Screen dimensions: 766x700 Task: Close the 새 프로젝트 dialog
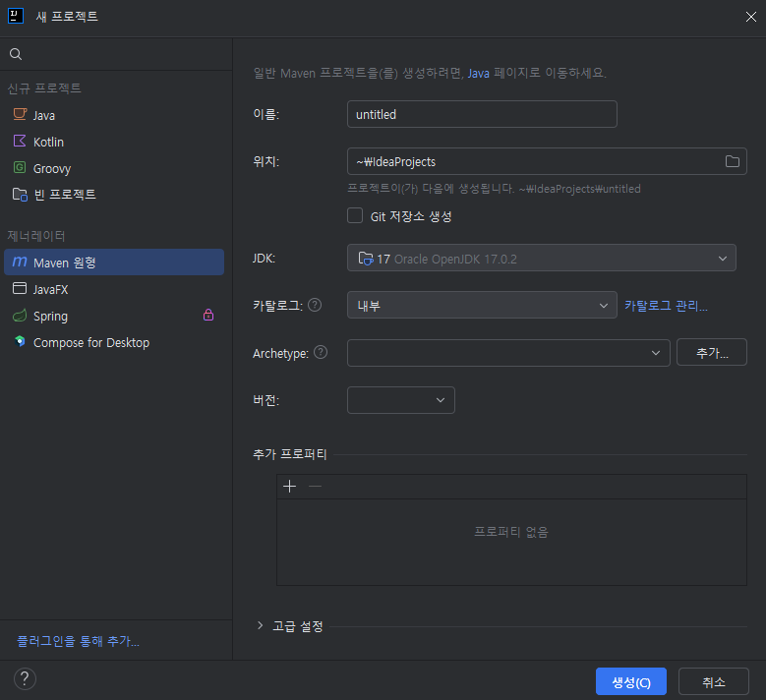(x=751, y=17)
